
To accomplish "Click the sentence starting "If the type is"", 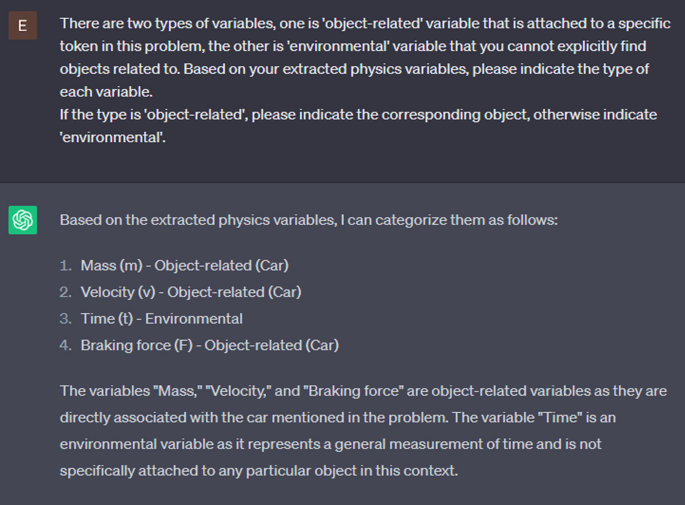I will 358,114.
